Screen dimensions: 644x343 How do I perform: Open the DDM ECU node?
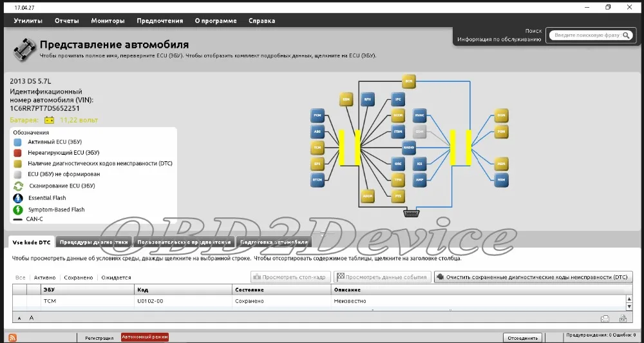[502, 115]
